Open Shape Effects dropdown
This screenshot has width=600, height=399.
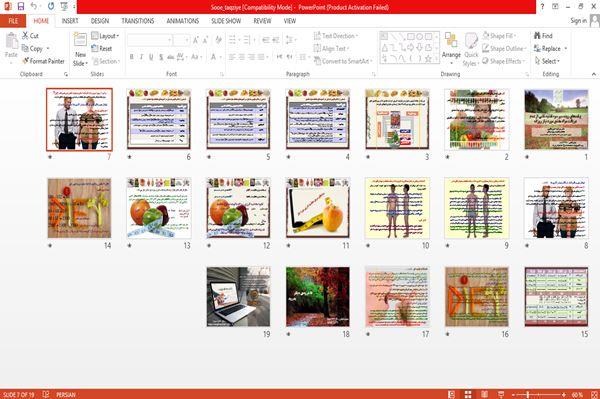tap(504, 61)
